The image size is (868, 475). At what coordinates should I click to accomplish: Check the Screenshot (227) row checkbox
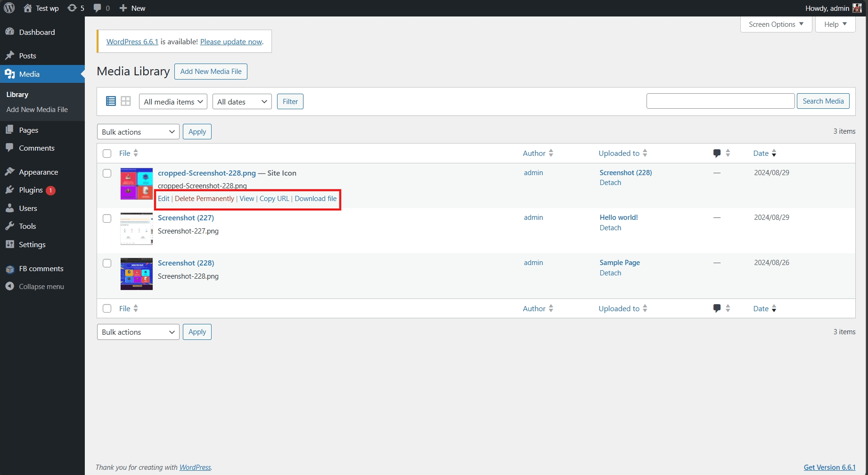click(x=107, y=218)
